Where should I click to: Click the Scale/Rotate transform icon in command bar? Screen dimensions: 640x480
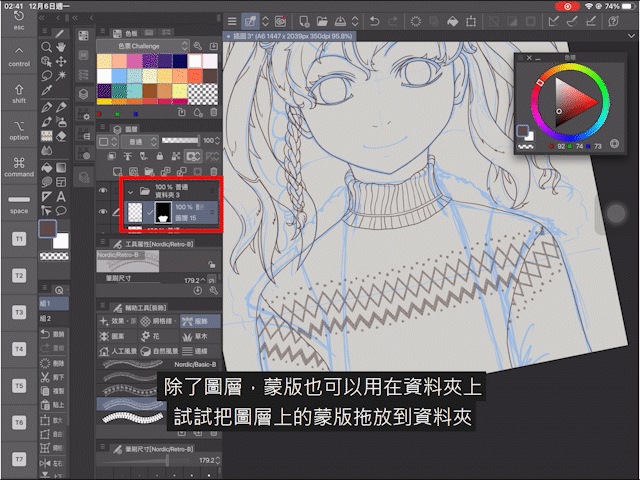[x=471, y=21]
